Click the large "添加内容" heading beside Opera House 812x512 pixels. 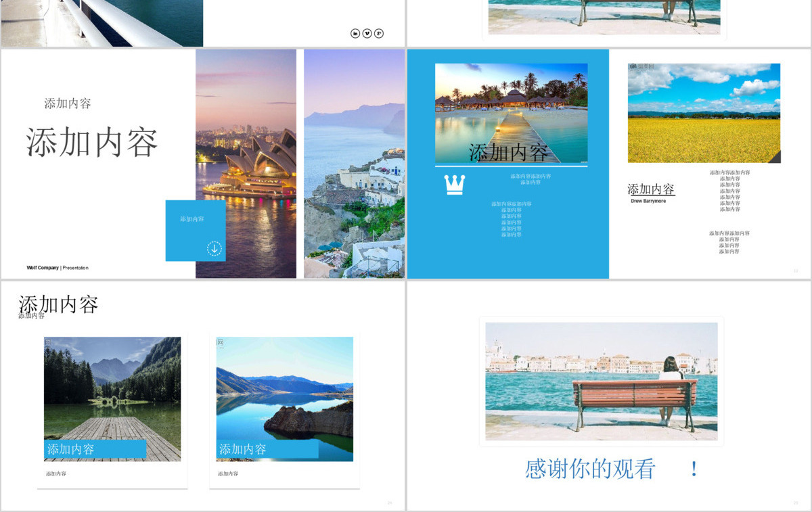[92, 142]
